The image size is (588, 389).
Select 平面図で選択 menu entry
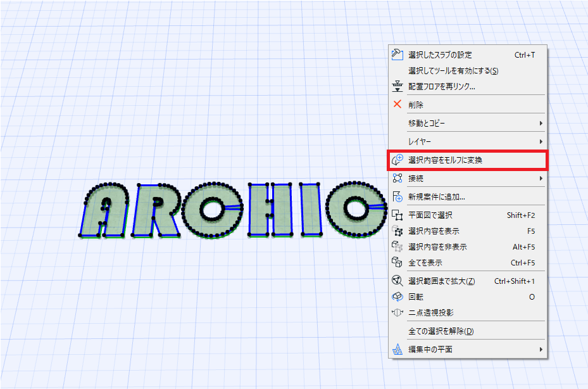click(x=467, y=215)
